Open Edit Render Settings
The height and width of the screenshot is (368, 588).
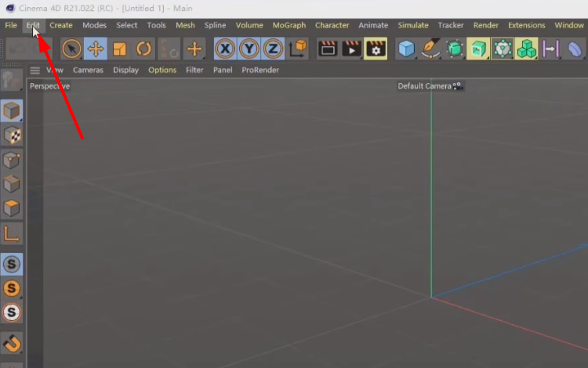(376, 49)
